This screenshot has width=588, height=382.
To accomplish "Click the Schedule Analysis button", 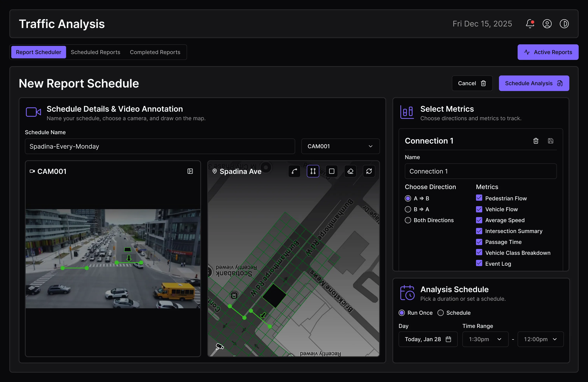I will tap(534, 83).
